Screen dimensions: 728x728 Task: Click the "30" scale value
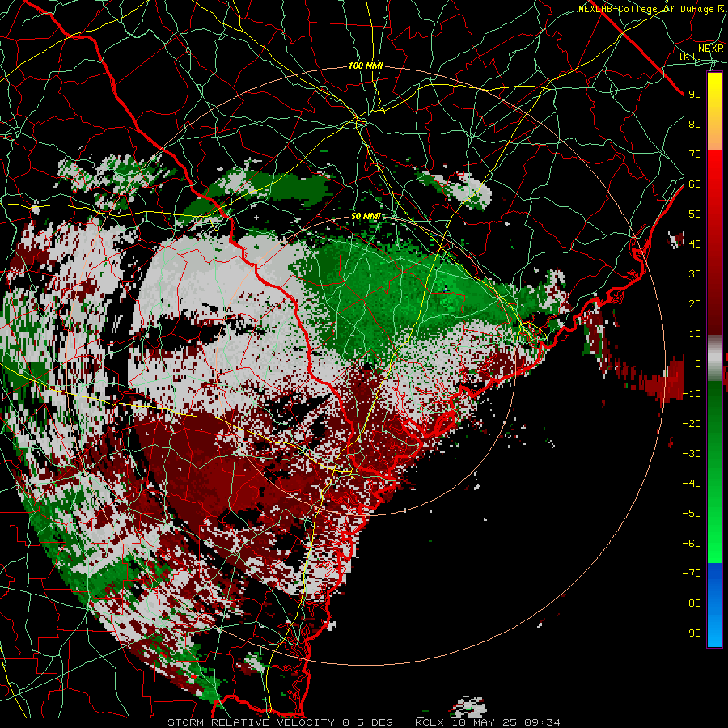[x=695, y=274]
